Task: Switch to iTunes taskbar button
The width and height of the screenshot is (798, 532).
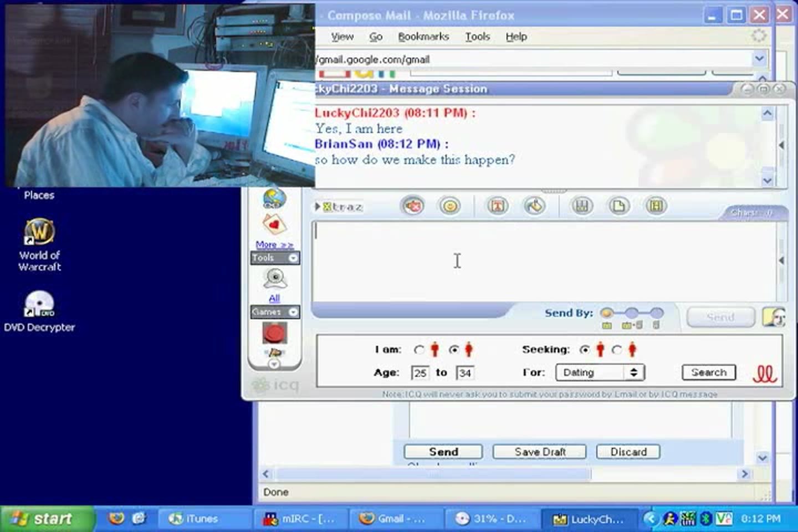Action: click(205, 519)
